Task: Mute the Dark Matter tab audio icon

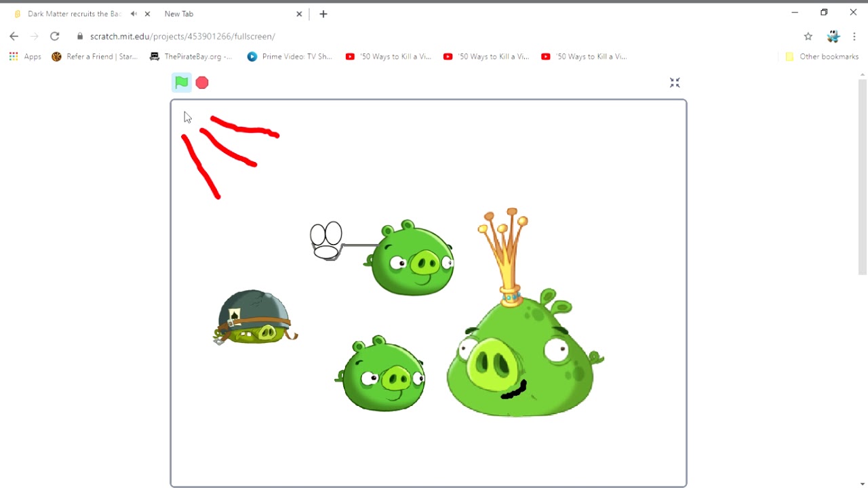Action: coord(134,14)
